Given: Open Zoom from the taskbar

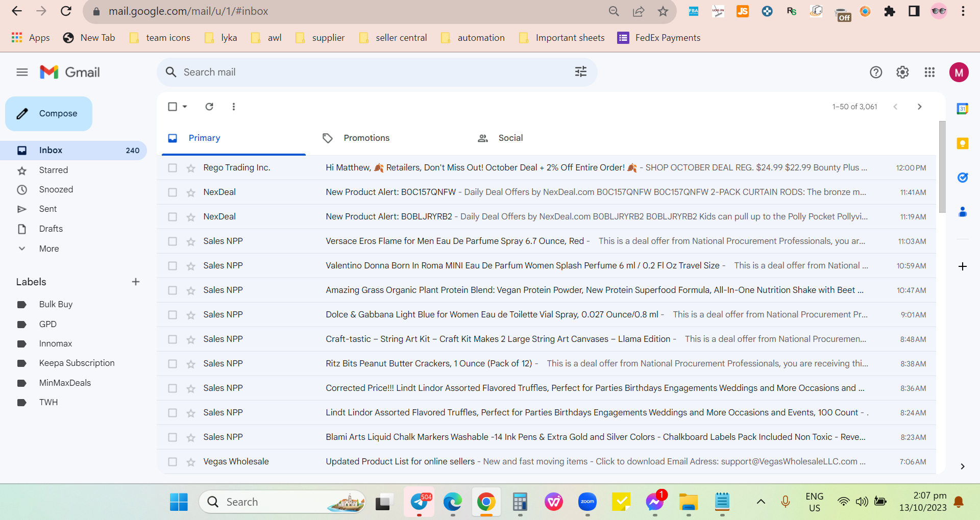Looking at the screenshot, I should pos(587,502).
